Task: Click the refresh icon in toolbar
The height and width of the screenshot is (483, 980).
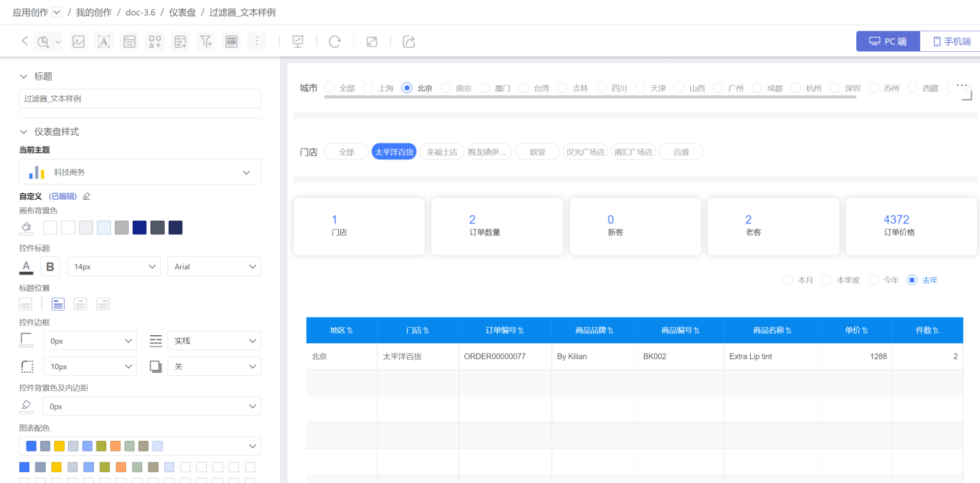Action: click(x=334, y=42)
